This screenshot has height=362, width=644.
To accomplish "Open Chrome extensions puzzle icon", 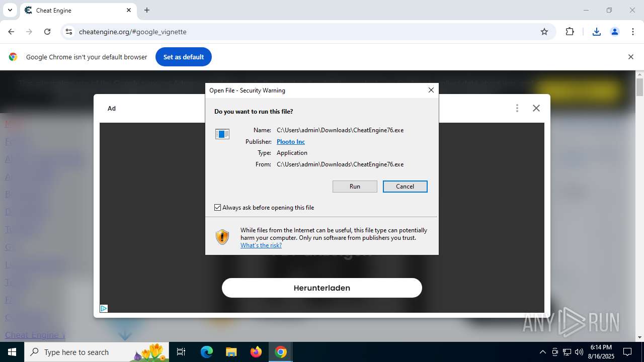I will point(570,32).
